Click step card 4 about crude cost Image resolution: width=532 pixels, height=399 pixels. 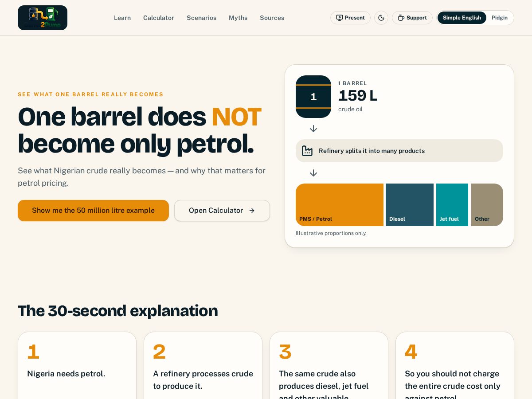(x=455, y=366)
